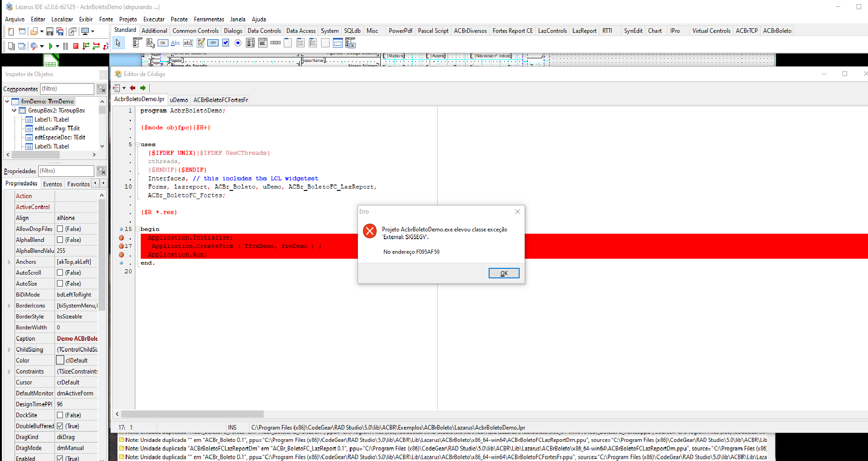Switch to the uDemo editor tab
868x461 pixels.
click(x=179, y=100)
